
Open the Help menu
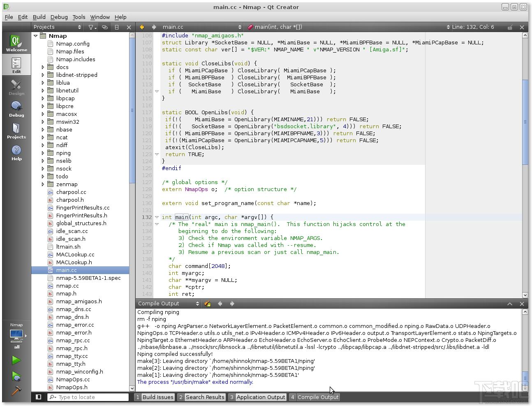pyautogui.click(x=120, y=17)
